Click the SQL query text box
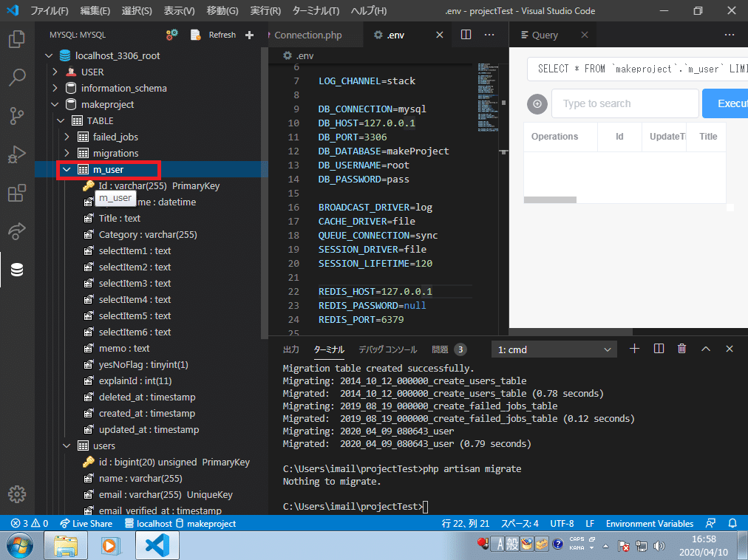Image resolution: width=748 pixels, height=560 pixels. pos(637,69)
